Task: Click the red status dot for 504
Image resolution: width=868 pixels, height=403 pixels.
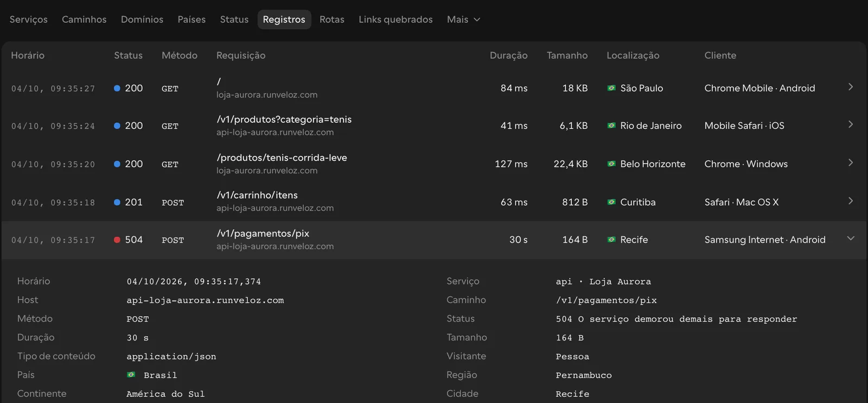Action: coord(117,240)
